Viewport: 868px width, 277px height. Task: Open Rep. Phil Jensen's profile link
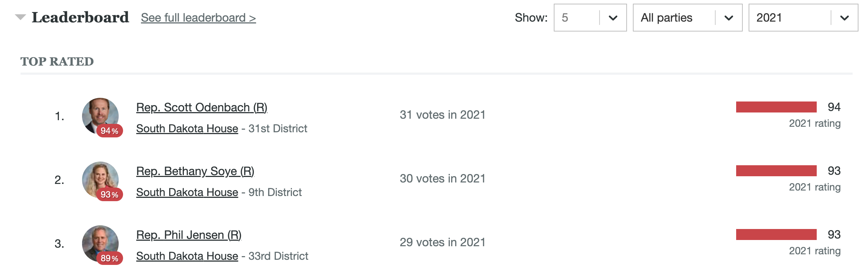click(x=189, y=235)
